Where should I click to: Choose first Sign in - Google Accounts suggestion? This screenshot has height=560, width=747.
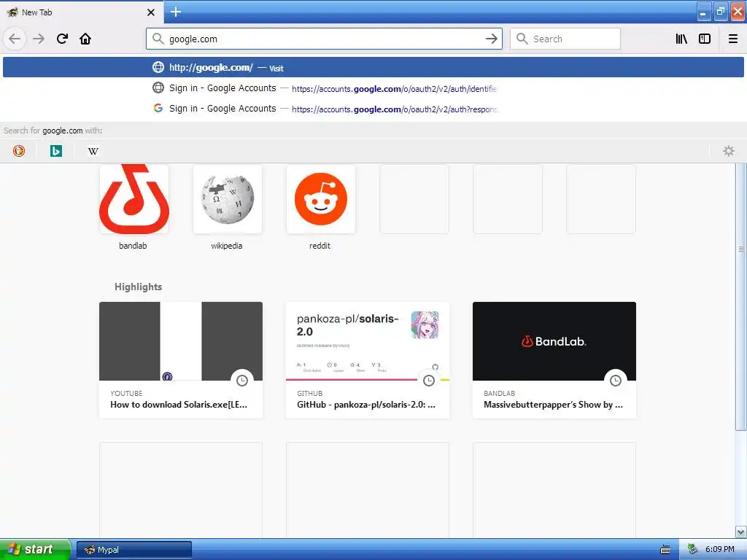373,88
